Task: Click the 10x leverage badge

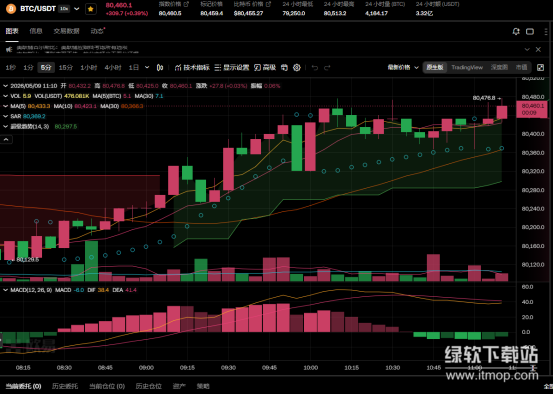Action: click(64, 9)
